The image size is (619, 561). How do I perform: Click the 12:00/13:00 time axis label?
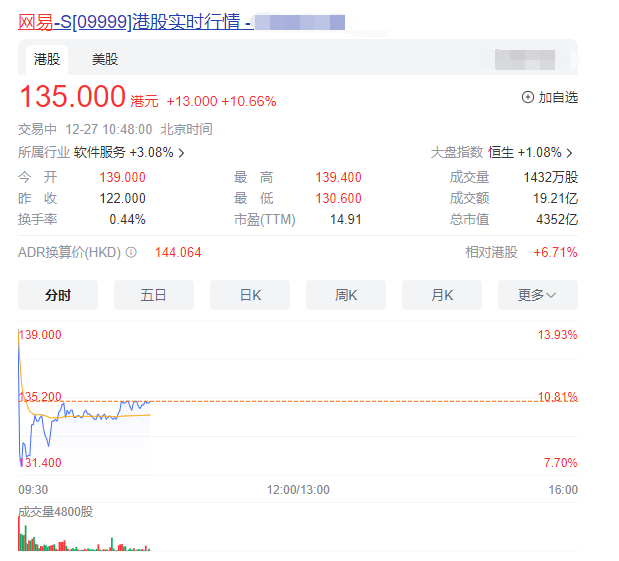[x=298, y=490]
